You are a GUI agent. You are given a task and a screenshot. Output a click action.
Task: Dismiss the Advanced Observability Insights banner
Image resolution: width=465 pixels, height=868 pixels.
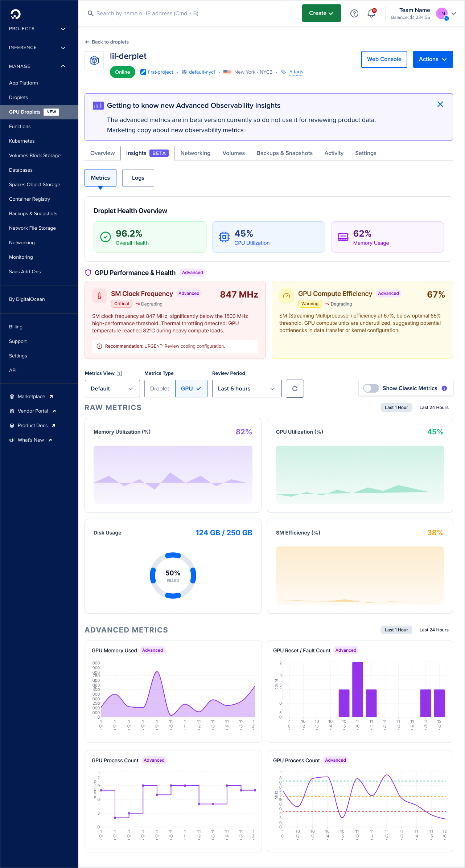pos(440,104)
